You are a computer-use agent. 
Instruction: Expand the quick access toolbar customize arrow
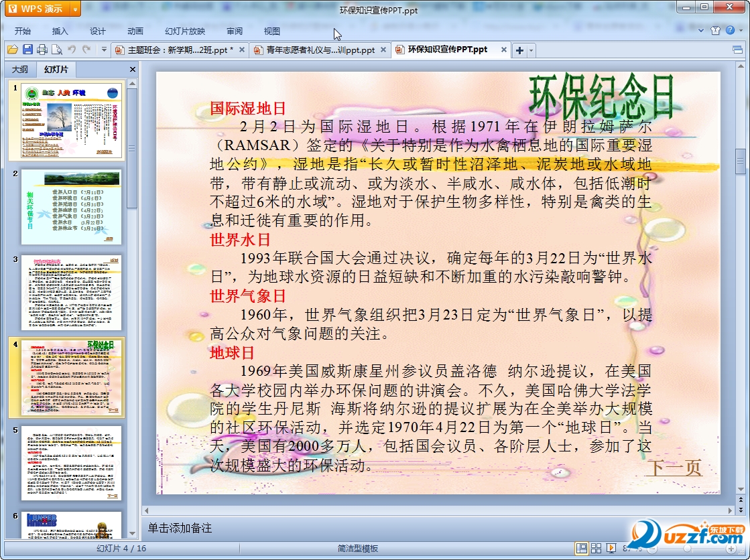coord(104,50)
